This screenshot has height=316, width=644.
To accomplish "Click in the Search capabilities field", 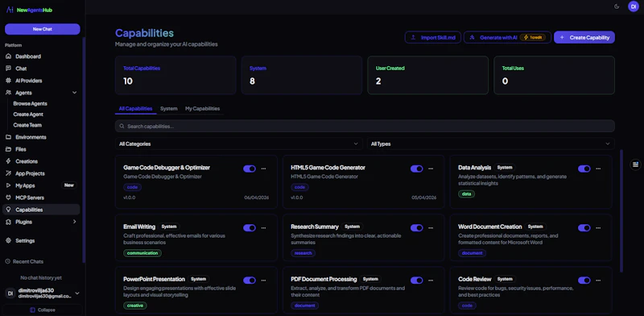I will [x=365, y=126].
